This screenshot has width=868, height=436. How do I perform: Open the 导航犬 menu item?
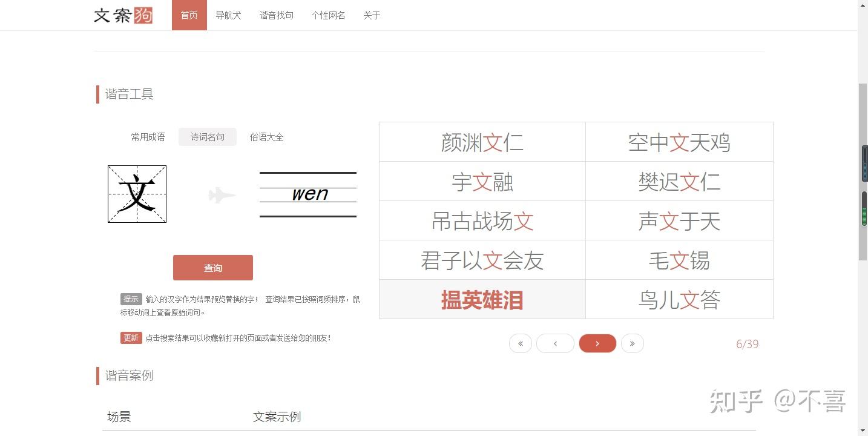(x=228, y=15)
